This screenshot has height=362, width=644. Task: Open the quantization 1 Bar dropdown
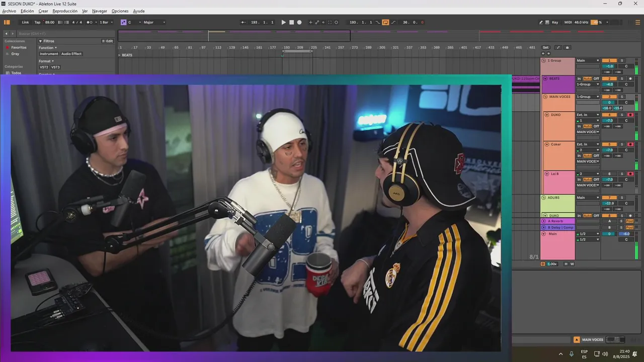click(106, 22)
